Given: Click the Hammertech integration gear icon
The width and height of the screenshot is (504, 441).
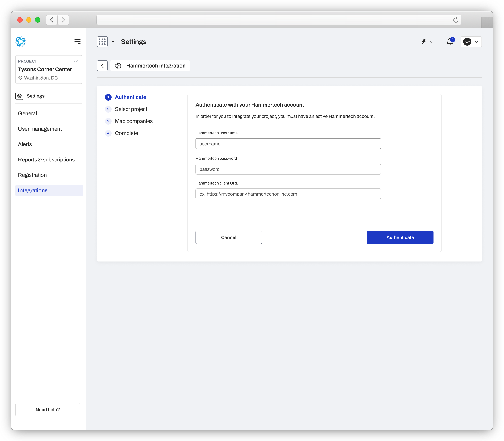Looking at the screenshot, I should (118, 66).
